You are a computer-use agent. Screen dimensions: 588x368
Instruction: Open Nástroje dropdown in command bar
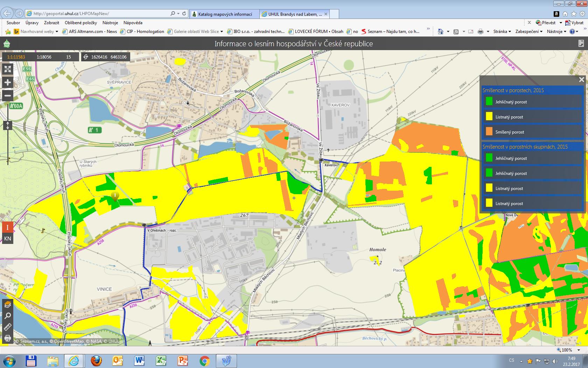pyautogui.click(x=556, y=31)
